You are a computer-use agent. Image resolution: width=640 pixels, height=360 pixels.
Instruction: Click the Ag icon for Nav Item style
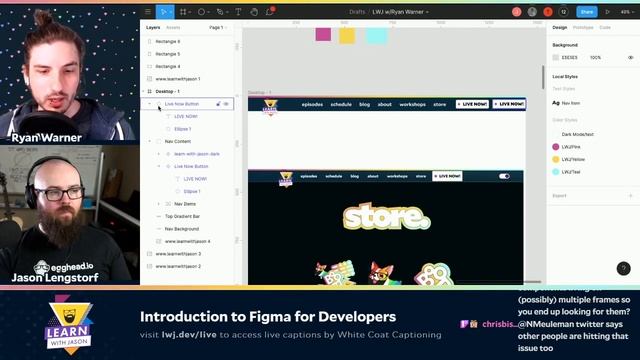point(556,103)
